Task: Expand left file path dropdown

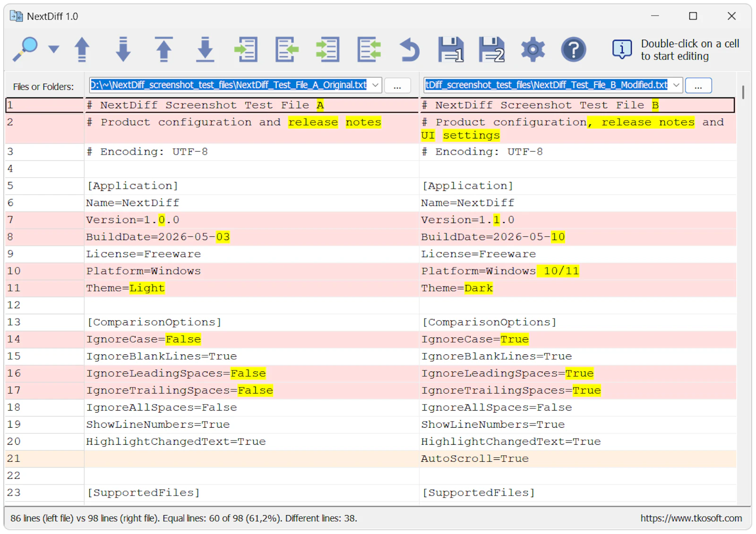Action: 375,85
